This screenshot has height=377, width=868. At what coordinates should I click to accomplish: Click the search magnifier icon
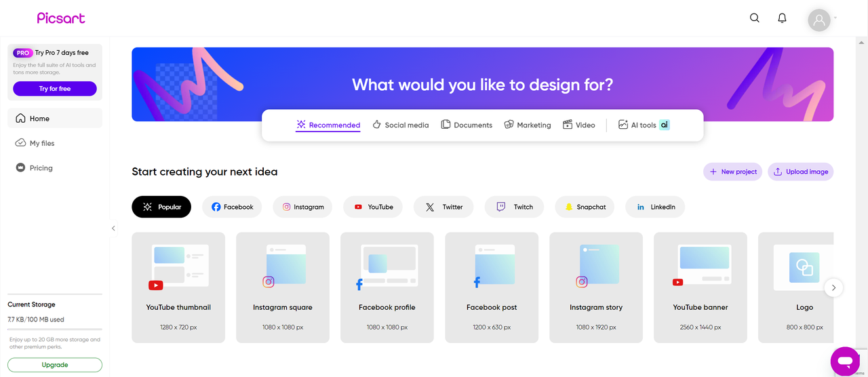click(754, 18)
